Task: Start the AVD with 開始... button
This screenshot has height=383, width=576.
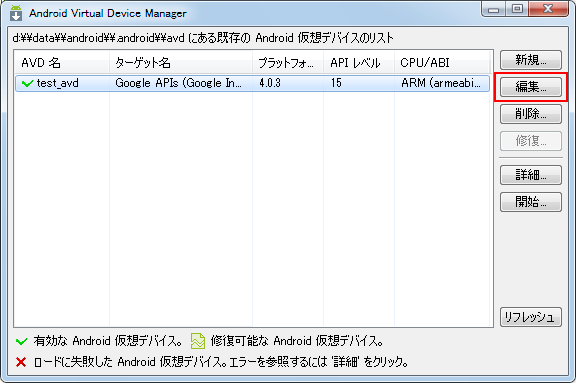Action: [x=530, y=202]
